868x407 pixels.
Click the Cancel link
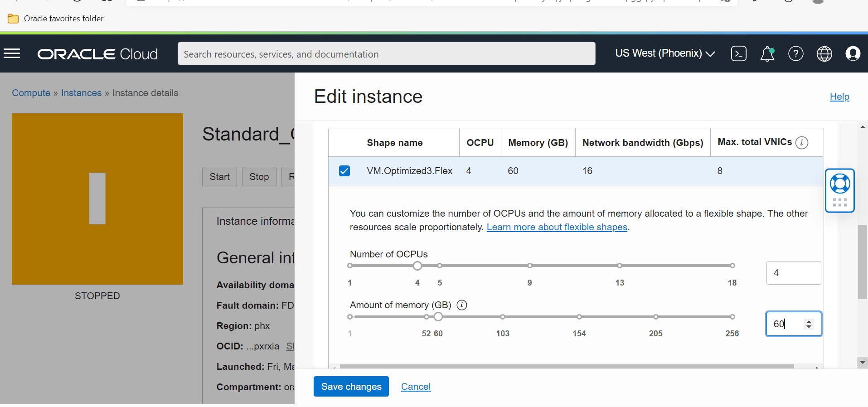click(x=416, y=387)
